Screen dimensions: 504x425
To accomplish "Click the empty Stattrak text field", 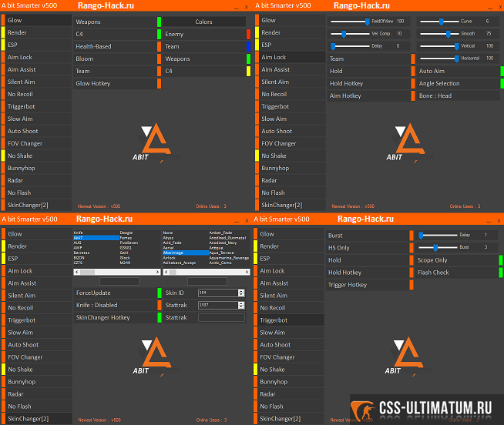I will (221, 318).
